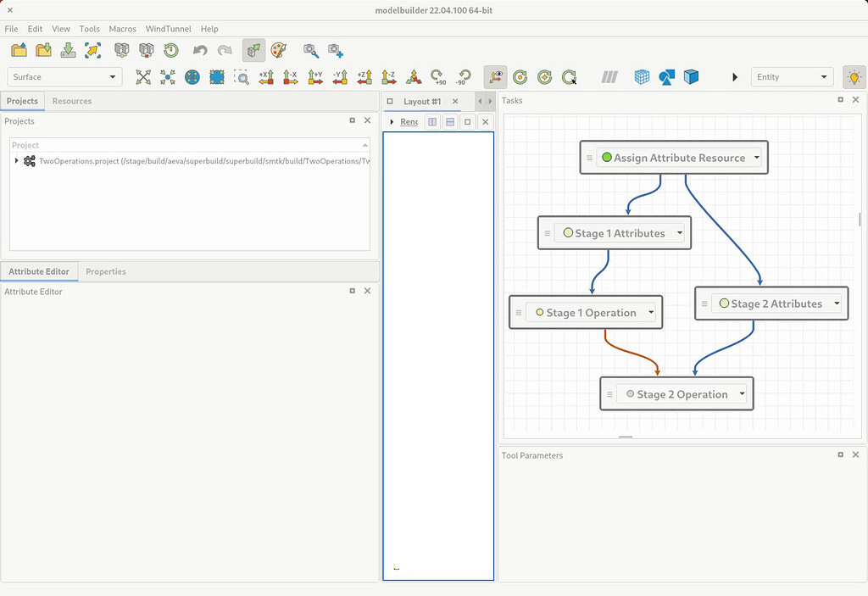Click the Reset Camera icon
The image size is (868, 596).
pos(143,77)
